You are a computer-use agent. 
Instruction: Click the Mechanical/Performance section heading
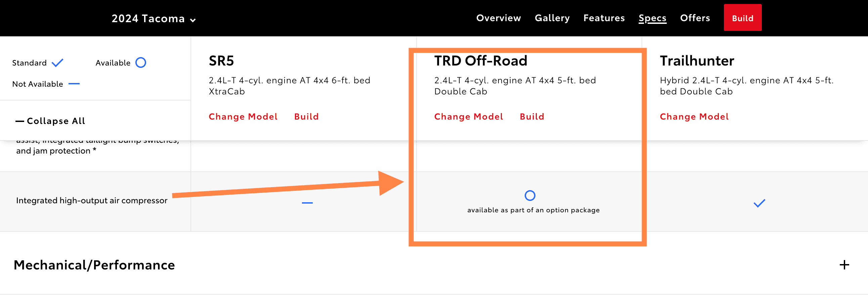(x=94, y=265)
